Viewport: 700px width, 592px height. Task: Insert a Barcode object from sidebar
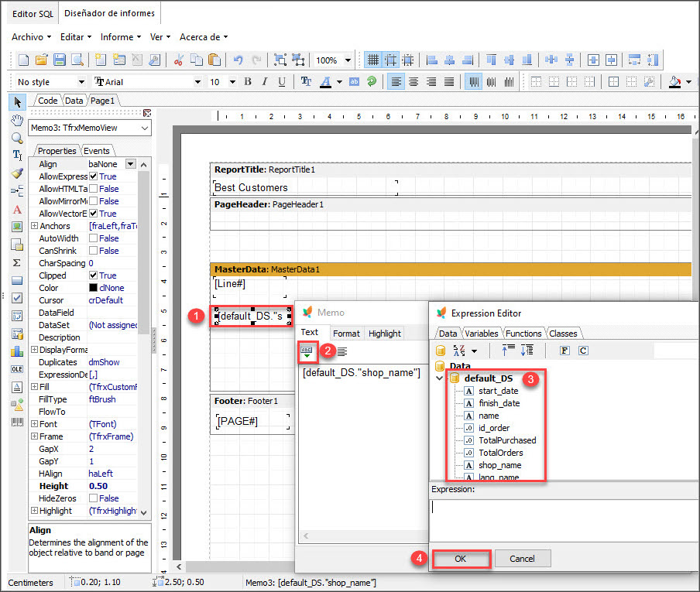tap(17, 422)
